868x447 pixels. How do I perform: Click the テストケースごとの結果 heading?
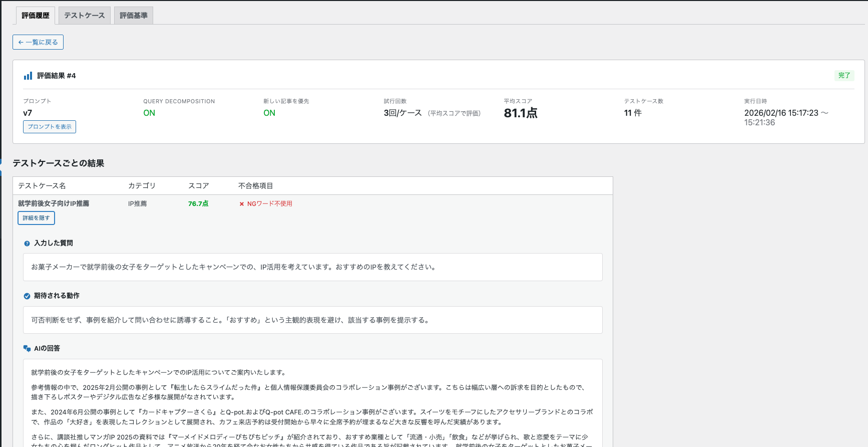[x=59, y=163]
